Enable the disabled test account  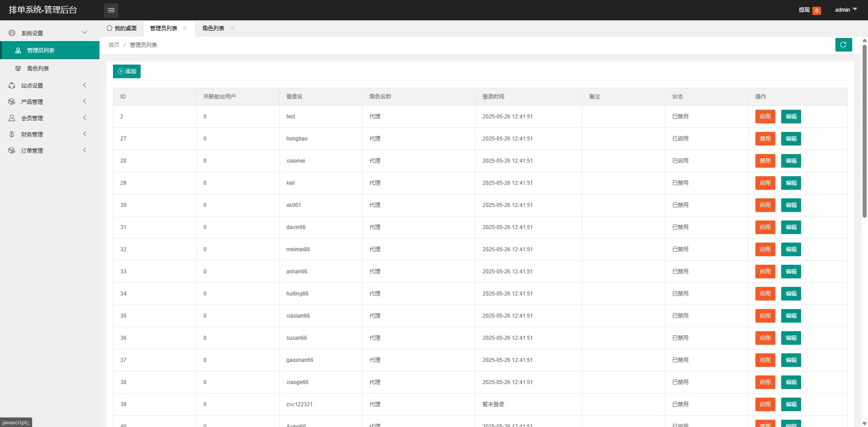[765, 117]
